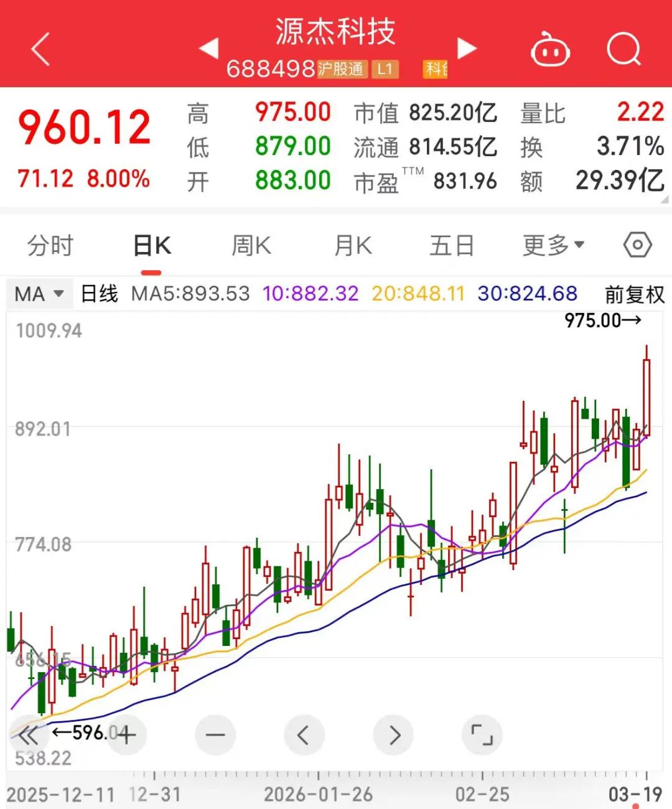This screenshot has width=672, height=809.
Task: Open the AI robot assistant icon
Action: 550,50
